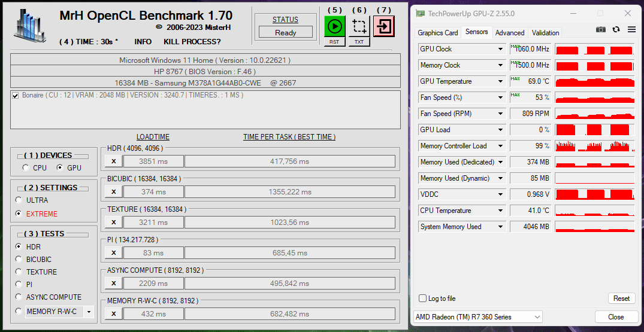Click the Reset button in GPU-Z
Screen dimensions: 644x332
point(621,299)
